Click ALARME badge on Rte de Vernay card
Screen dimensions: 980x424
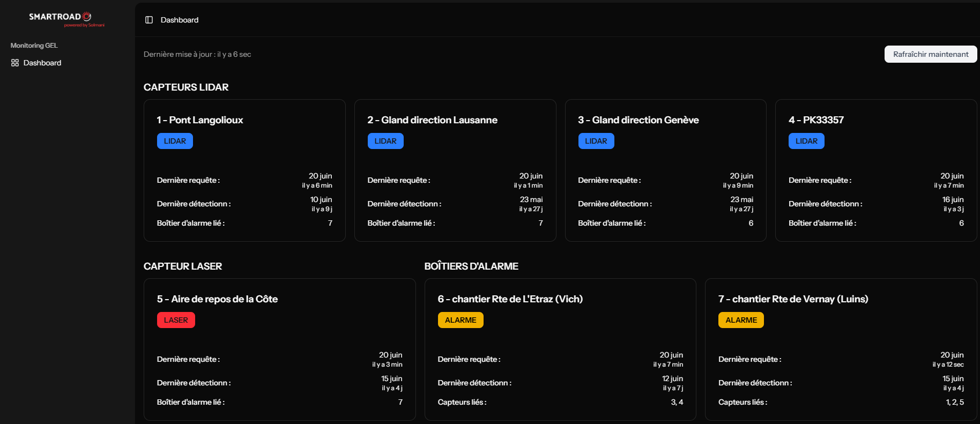click(741, 320)
